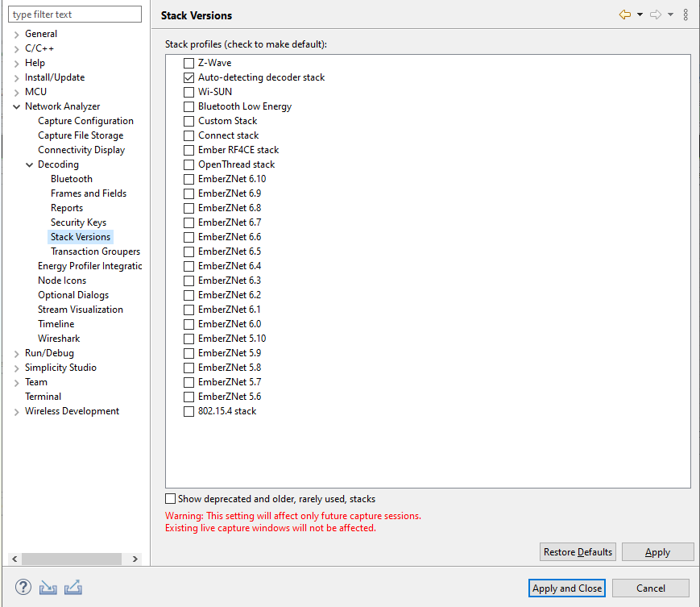Select the Security Keys preferences page
Image resolution: width=700 pixels, height=607 pixels.
coord(78,222)
